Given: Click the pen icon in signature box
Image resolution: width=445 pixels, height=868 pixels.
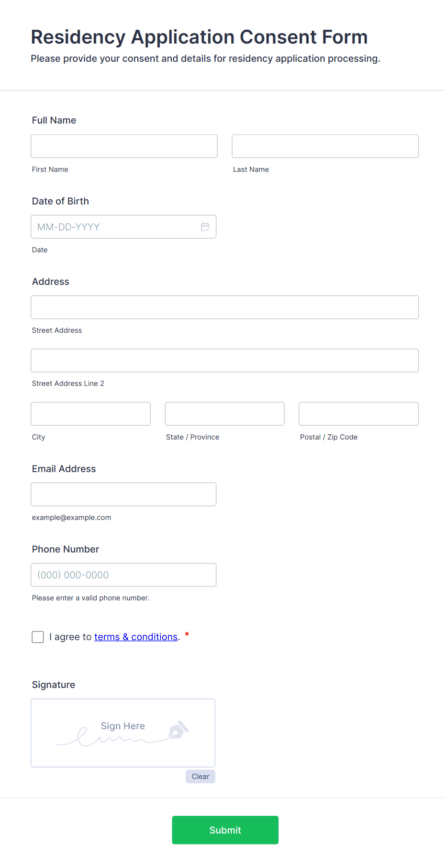Looking at the screenshot, I should point(178,730).
